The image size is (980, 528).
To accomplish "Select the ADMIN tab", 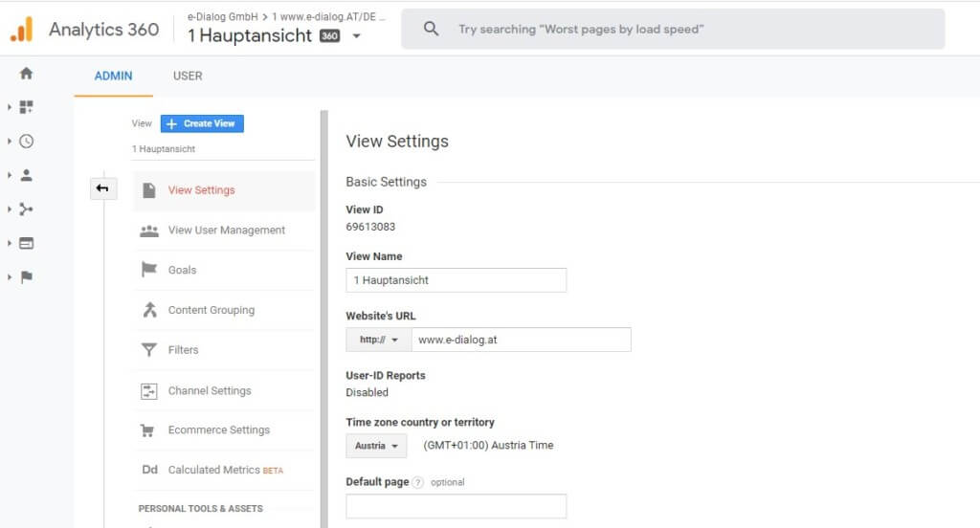I will coord(113,76).
